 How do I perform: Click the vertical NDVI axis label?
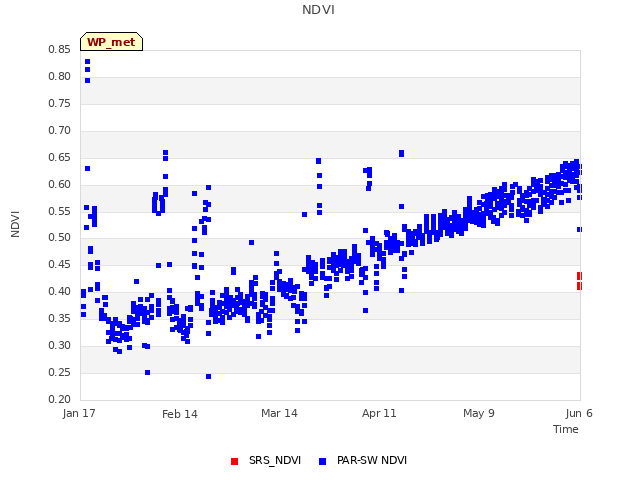(x=15, y=224)
